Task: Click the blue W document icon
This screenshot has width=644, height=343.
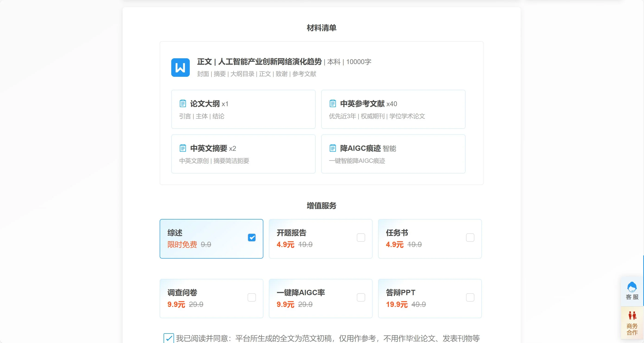Action: point(180,67)
